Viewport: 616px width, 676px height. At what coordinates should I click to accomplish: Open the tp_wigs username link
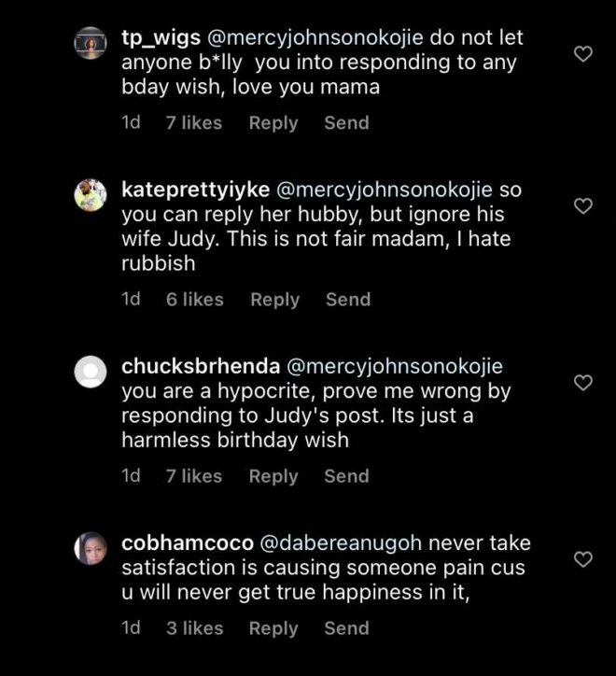(x=159, y=38)
